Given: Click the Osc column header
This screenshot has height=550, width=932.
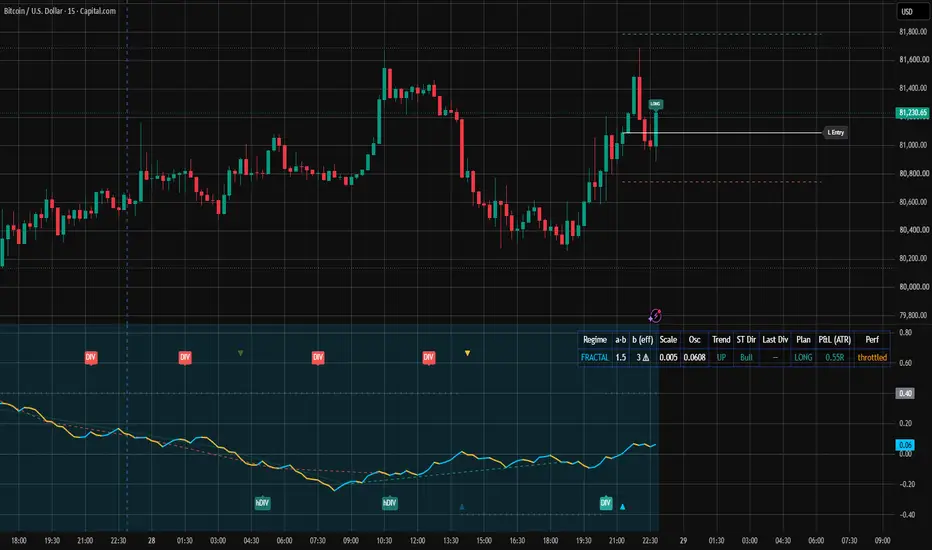Looking at the screenshot, I should tap(694, 340).
